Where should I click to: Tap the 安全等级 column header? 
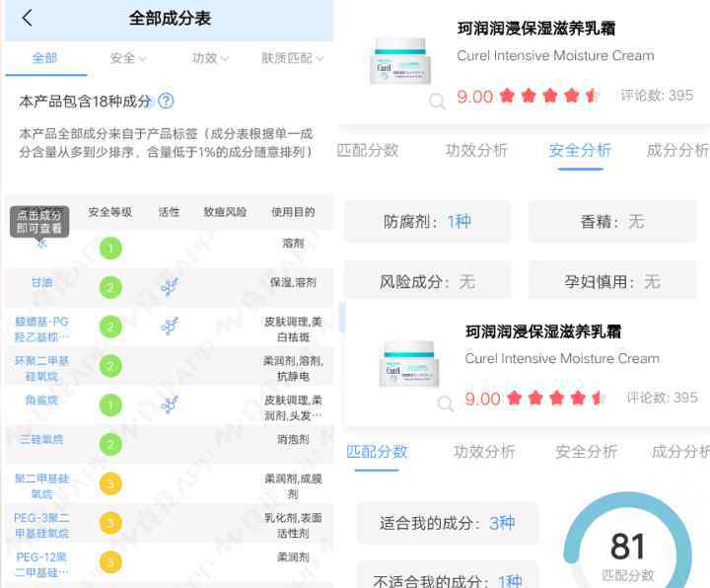[x=110, y=212]
